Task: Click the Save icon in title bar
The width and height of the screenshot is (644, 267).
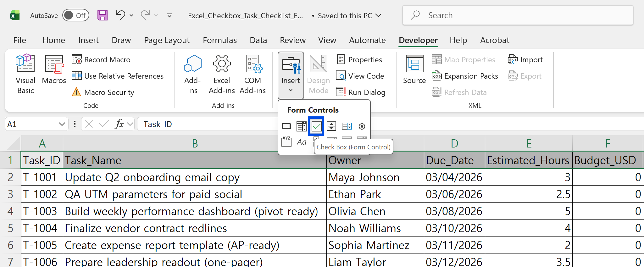Action: coord(102,15)
